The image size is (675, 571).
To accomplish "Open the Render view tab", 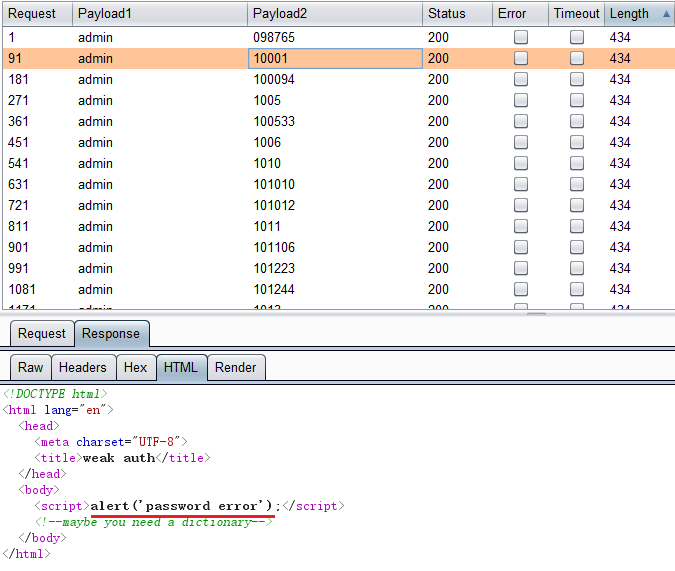I will 236,368.
